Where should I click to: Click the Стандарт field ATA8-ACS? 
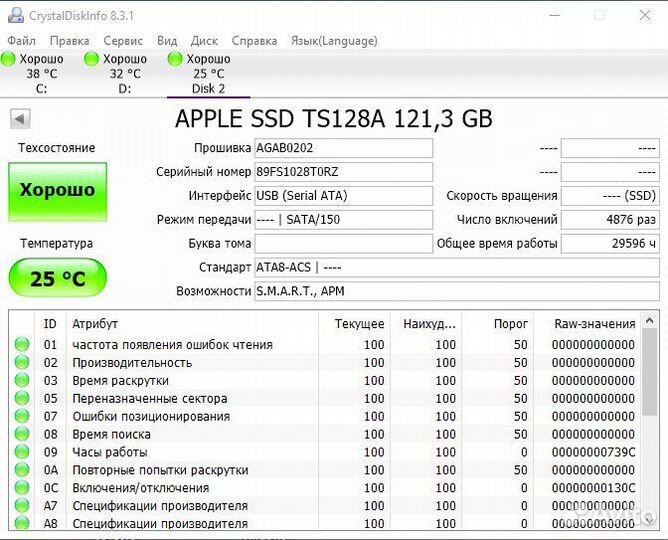[457, 267]
